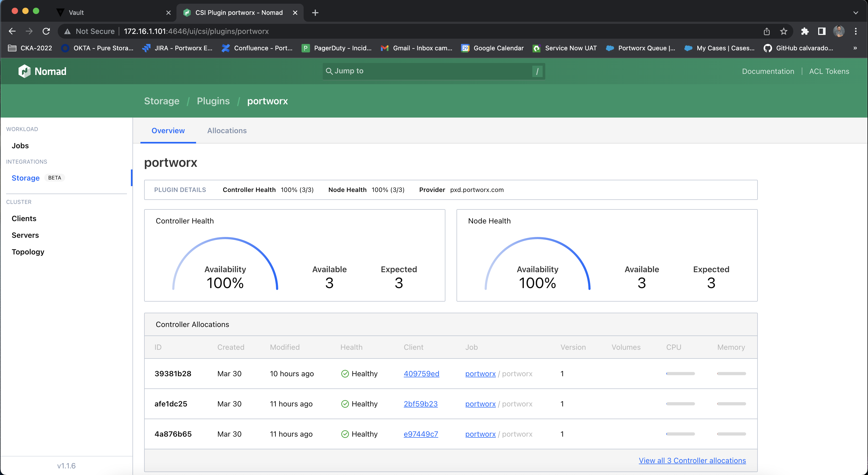Open client link 2bf59b23
The image size is (868, 475).
point(420,404)
